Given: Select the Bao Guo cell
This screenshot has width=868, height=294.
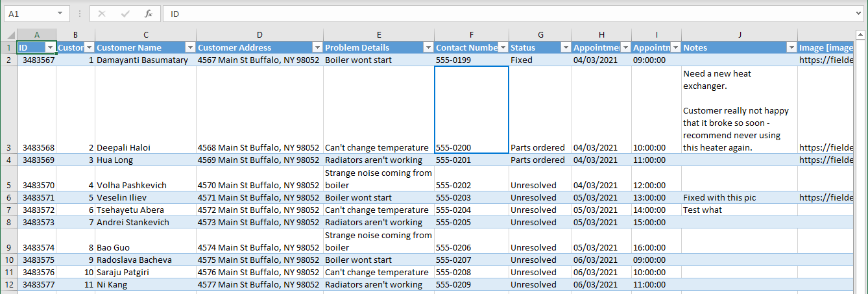Looking at the screenshot, I should (145, 241).
